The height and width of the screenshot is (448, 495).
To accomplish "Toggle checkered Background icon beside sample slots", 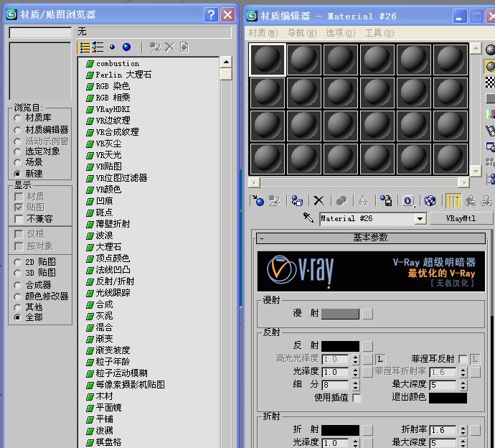I will [490, 82].
